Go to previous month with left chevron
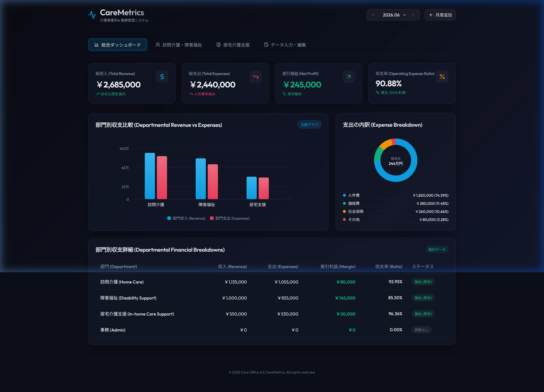The height and width of the screenshot is (392, 544). click(x=373, y=15)
